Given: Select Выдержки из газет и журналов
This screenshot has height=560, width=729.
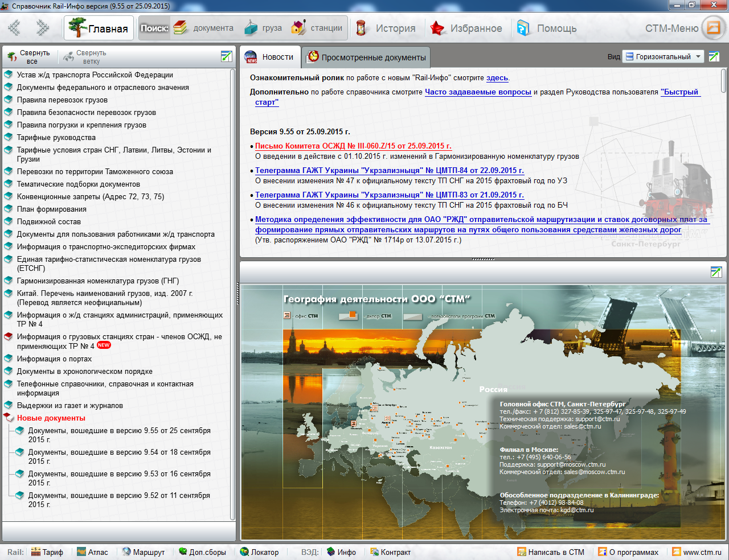Looking at the screenshot, I should click(x=69, y=405).
